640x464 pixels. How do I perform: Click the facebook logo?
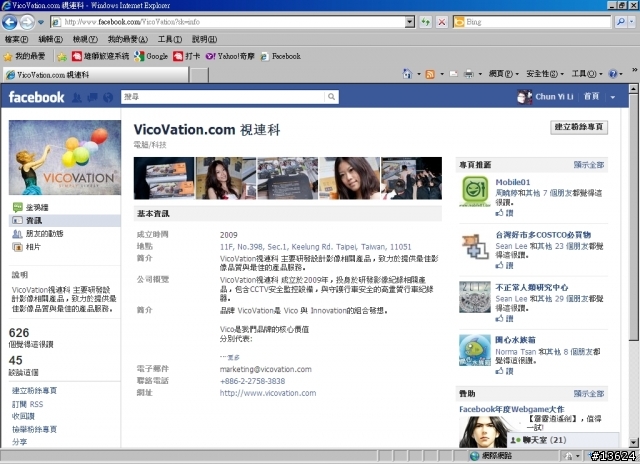click(36, 97)
